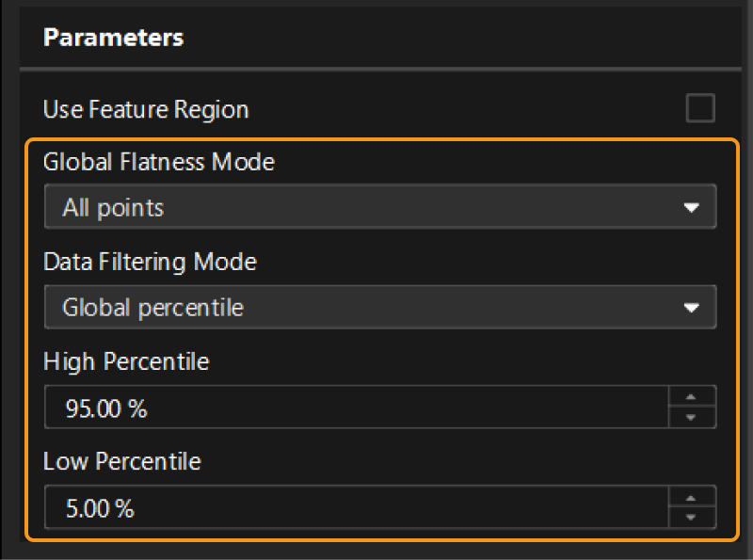Click the Use Feature Region label
Image resolution: width=753 pixels, height=560 pixels.
146,109
